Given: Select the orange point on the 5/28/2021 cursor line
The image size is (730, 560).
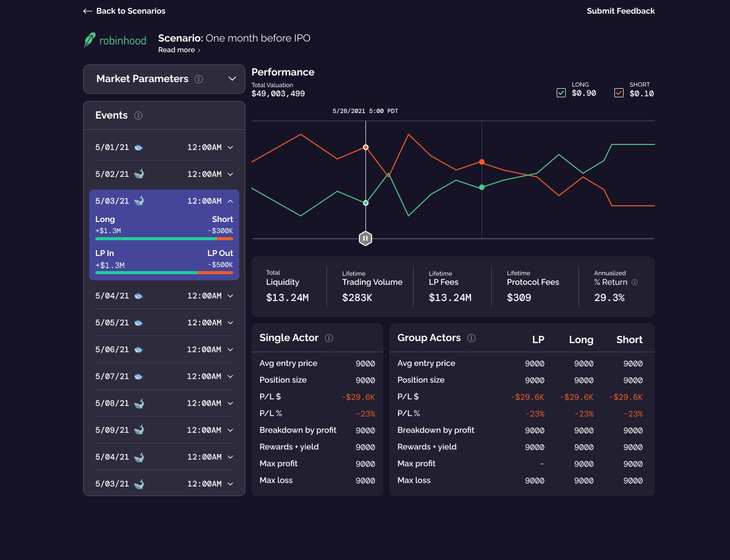Looking at the screenshot, I should click(x=366, y=147).
